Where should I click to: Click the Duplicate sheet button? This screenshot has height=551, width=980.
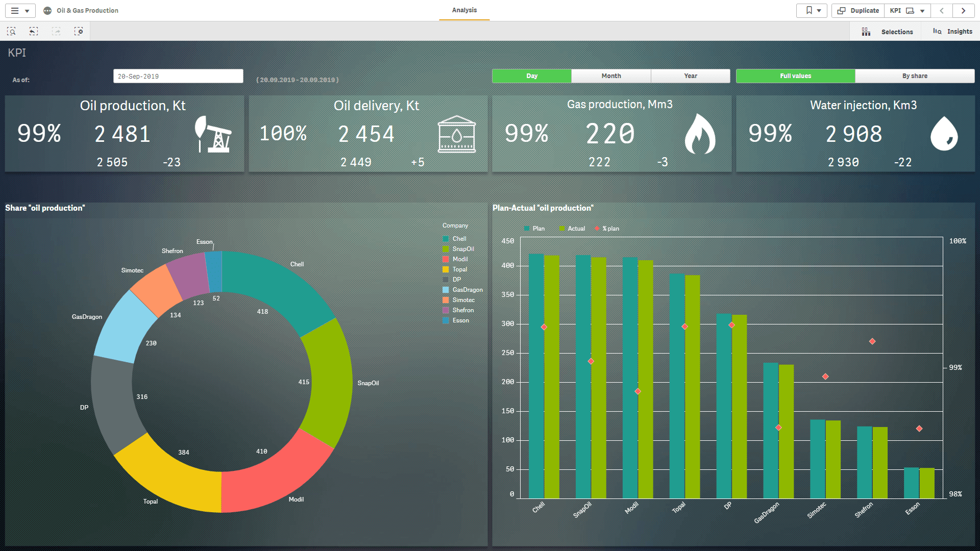click(x=858, y=11)
